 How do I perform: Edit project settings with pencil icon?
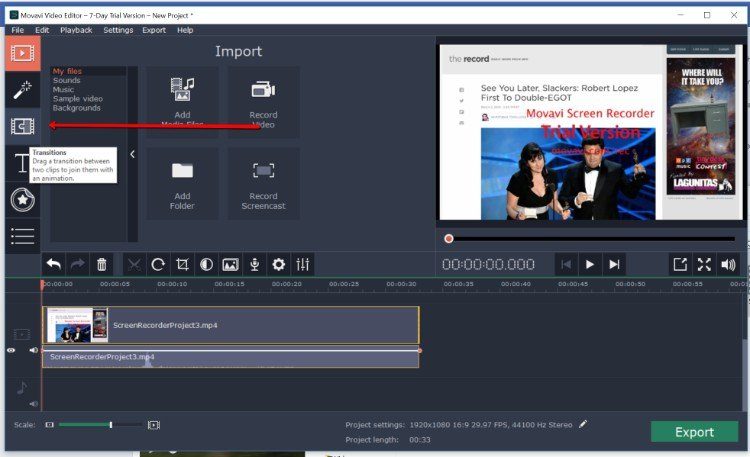583,424
